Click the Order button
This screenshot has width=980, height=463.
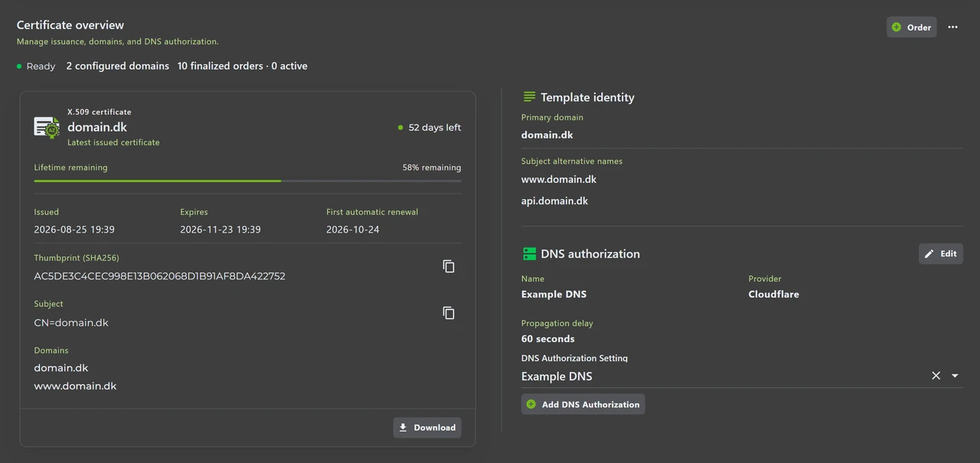click(x=911, y=27)
